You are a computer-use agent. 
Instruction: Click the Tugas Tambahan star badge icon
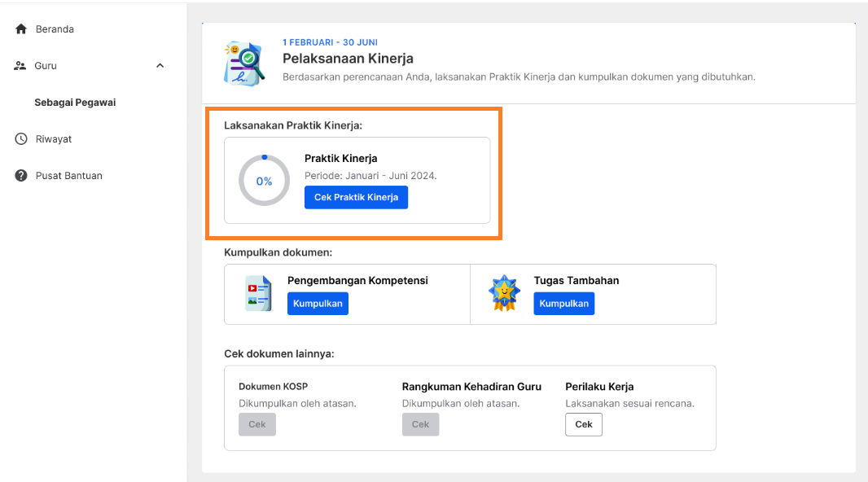click(504, 293)
